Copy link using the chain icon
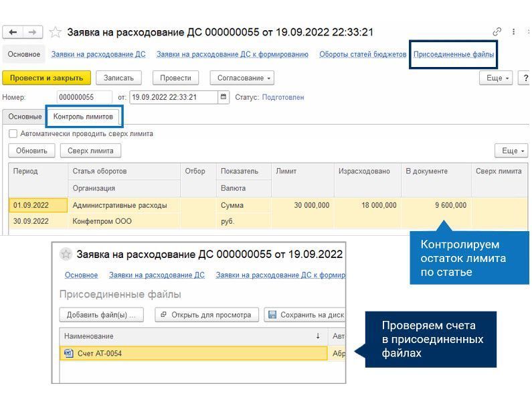Image resolution: width=532 pixels, height=402 pixels. [497, 32]
